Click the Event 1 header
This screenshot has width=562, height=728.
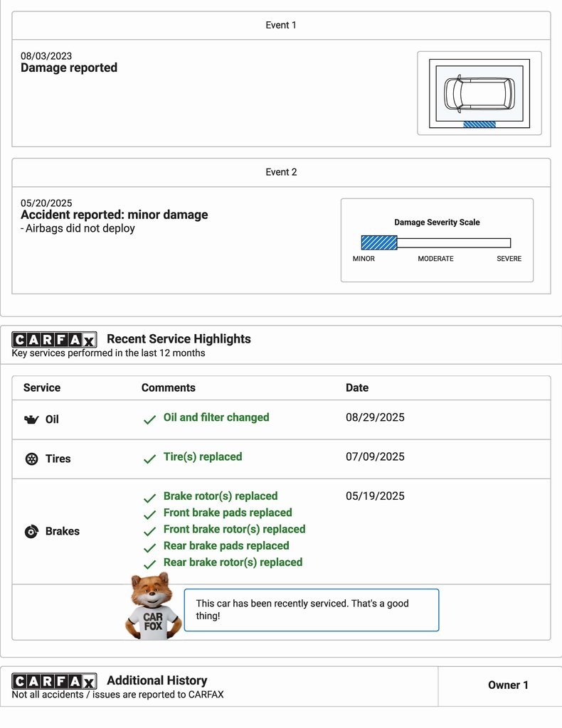coord(281,25)
